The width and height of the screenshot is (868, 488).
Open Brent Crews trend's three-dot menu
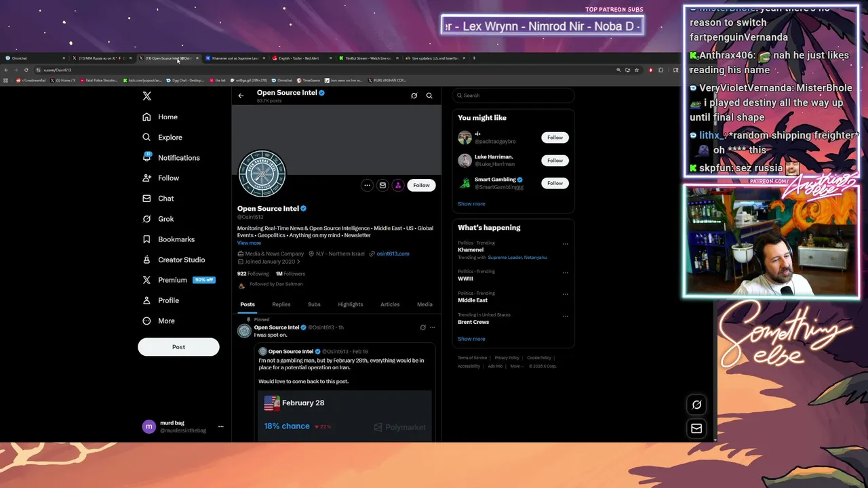coord(565,316)
